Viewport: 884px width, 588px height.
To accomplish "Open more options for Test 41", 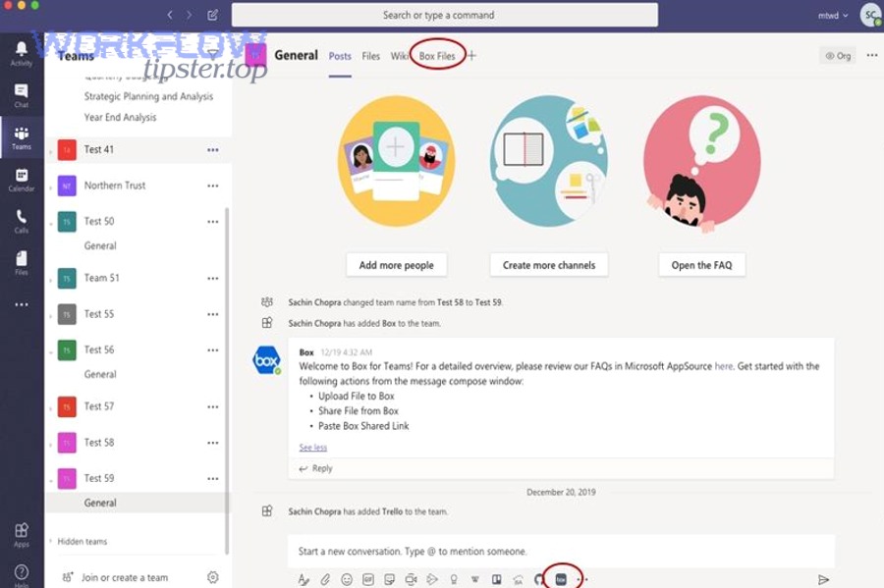I will coord(212,150).
